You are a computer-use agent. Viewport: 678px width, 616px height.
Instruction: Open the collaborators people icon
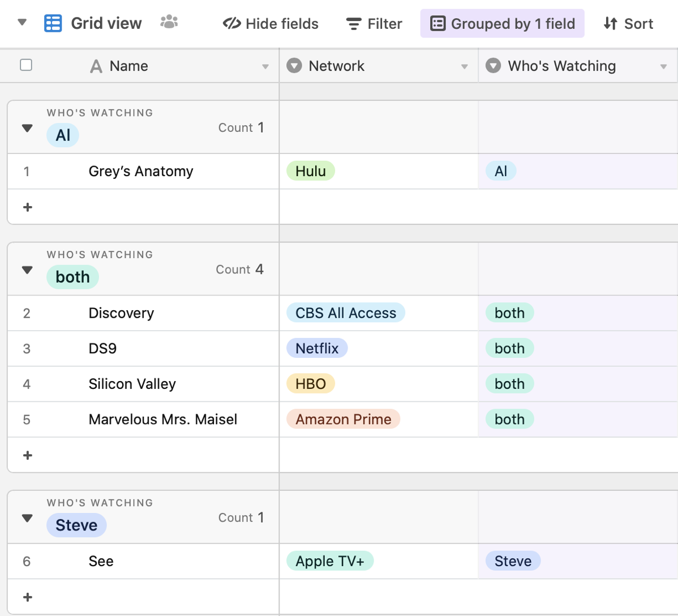point(169,23)
